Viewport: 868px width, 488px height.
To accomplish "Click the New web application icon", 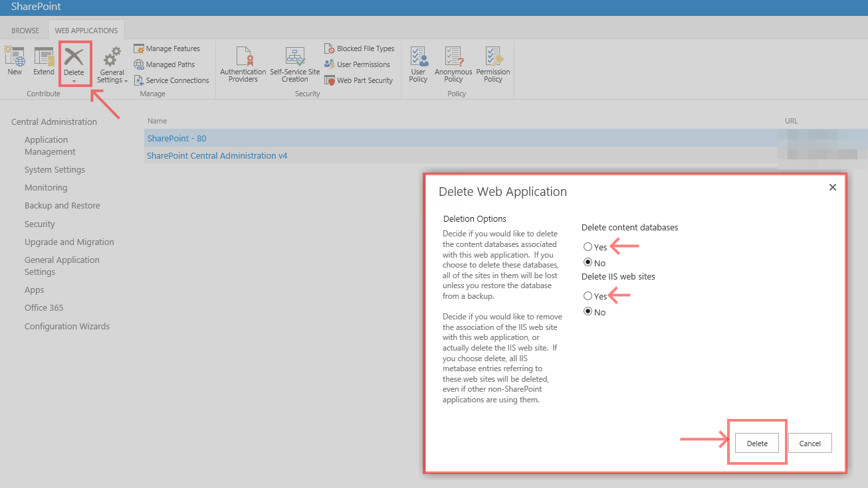I will [x=15, y=56].
